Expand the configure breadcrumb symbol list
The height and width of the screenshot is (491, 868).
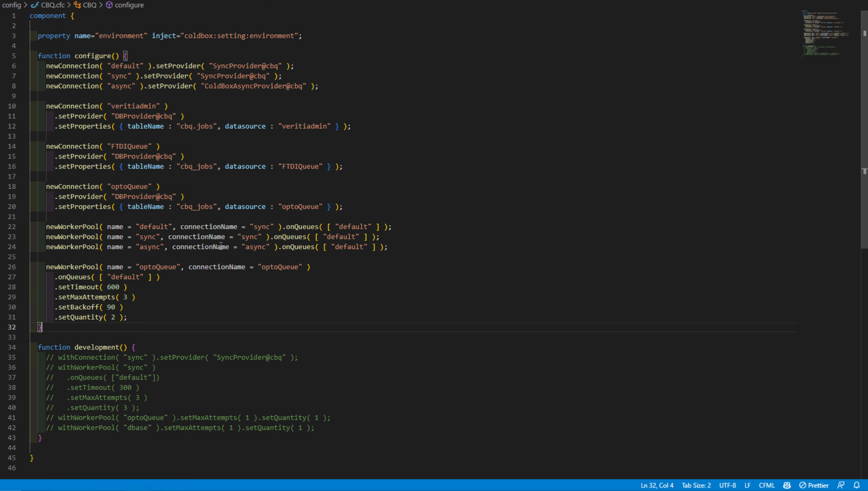pyautogui.click(x=129, y=5)
